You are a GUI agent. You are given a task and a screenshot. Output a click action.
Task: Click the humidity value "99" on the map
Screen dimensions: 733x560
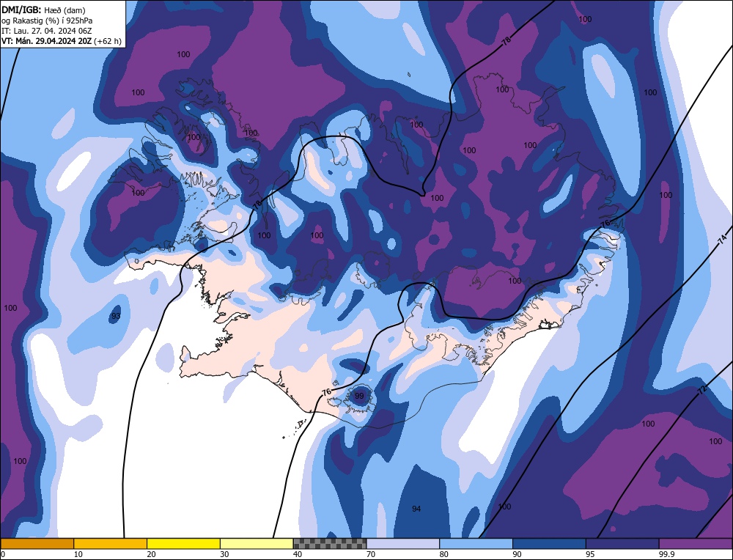(x=359, y=396)
